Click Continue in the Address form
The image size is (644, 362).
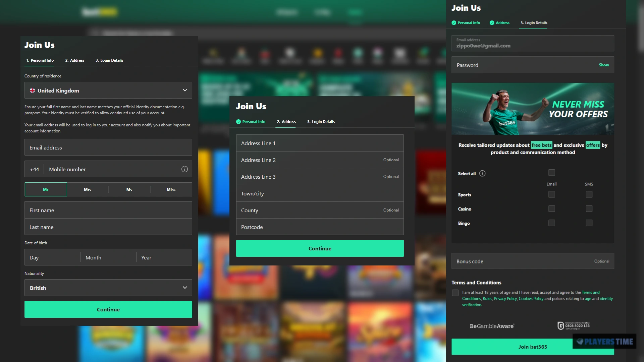click(320, 248)
